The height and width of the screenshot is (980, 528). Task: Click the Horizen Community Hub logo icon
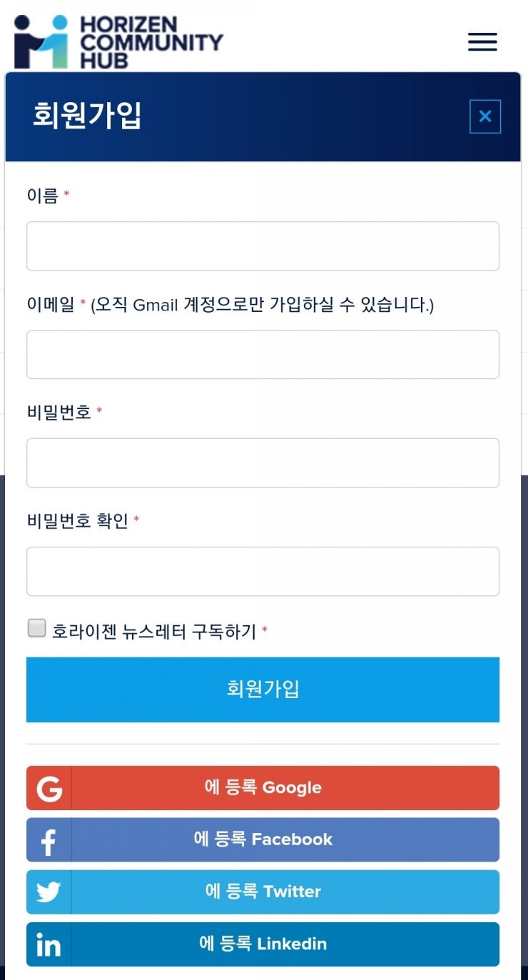43,39
